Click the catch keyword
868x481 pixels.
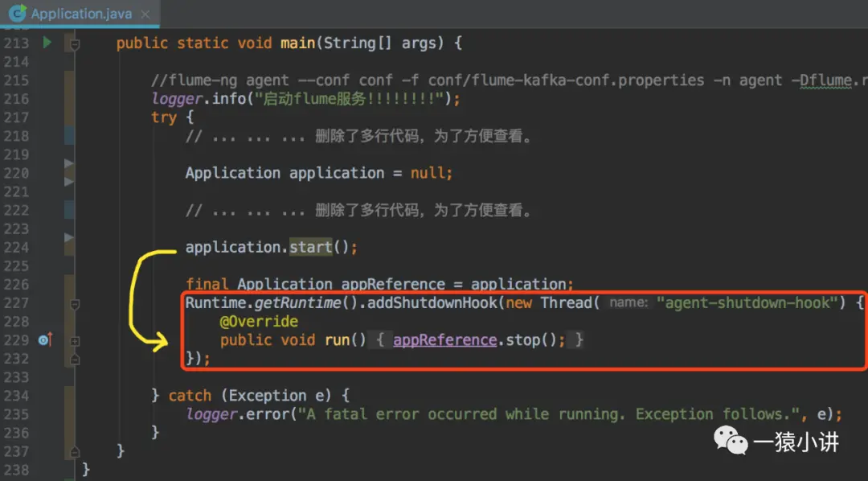(x=190, y=396)
